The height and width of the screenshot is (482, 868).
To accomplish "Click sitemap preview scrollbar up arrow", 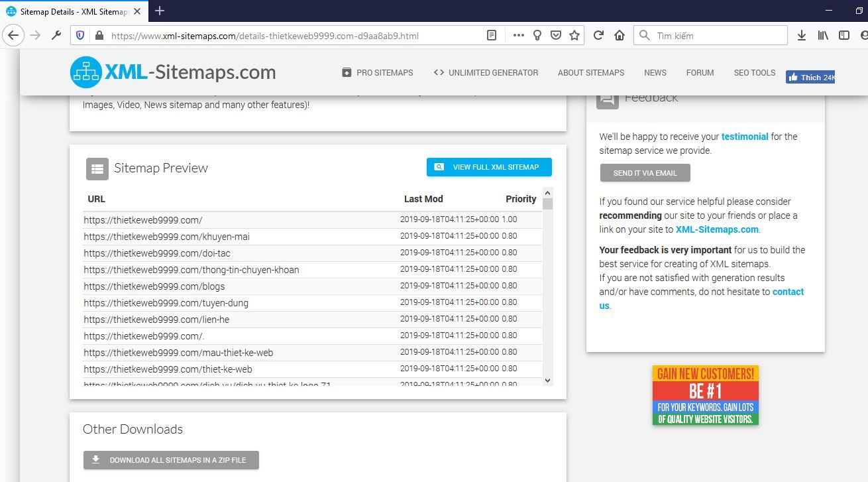I will click(x=547, y=193).
